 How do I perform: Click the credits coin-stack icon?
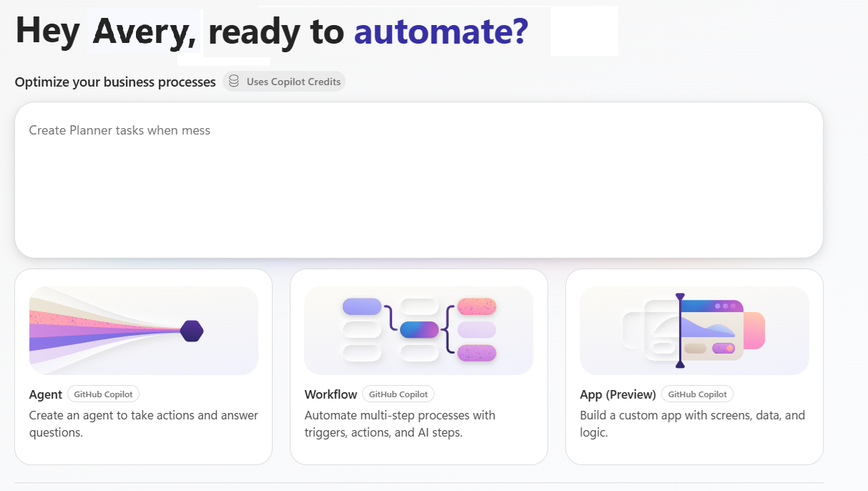(234, 82)
